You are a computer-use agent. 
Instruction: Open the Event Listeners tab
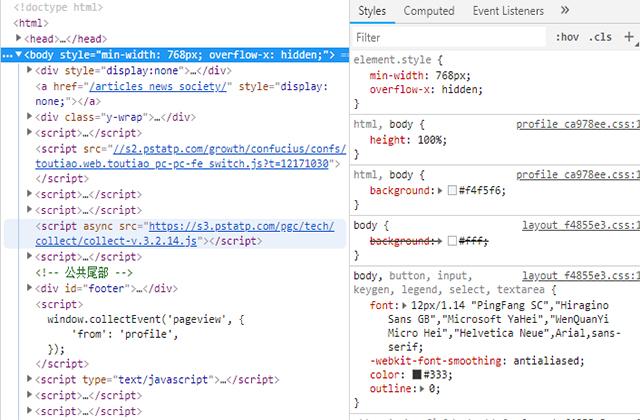508,11
